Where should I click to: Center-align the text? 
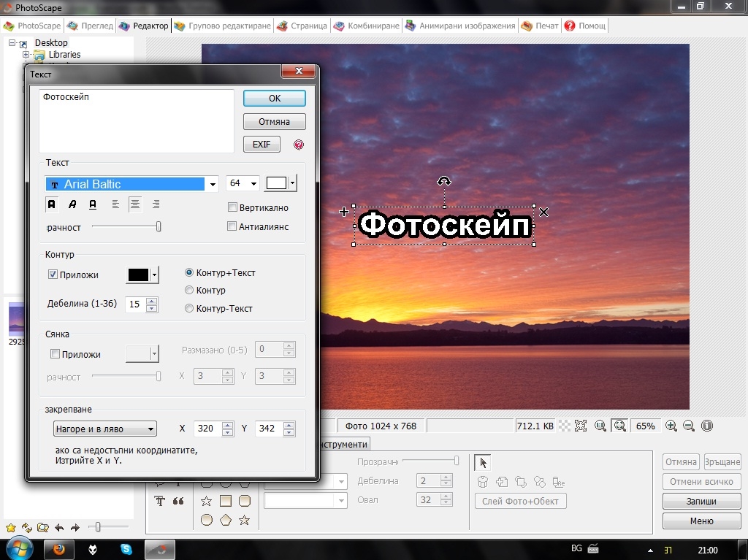click(x=135, y=204)
